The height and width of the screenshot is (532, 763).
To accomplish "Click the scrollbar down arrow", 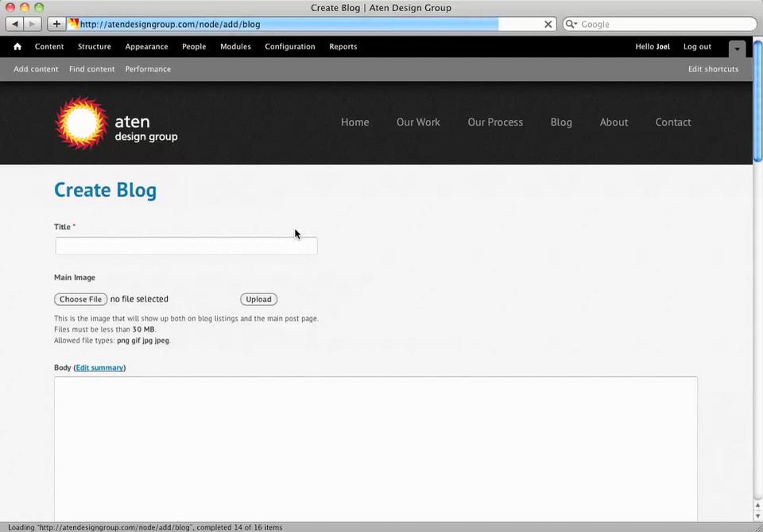I will click(x=758, y=516).
